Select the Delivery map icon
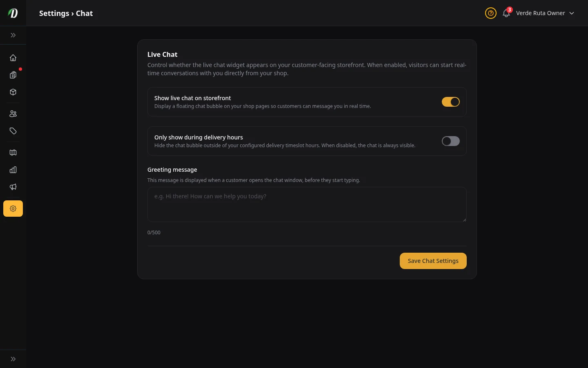Screen dimensions: 588x368 [13, 152]
